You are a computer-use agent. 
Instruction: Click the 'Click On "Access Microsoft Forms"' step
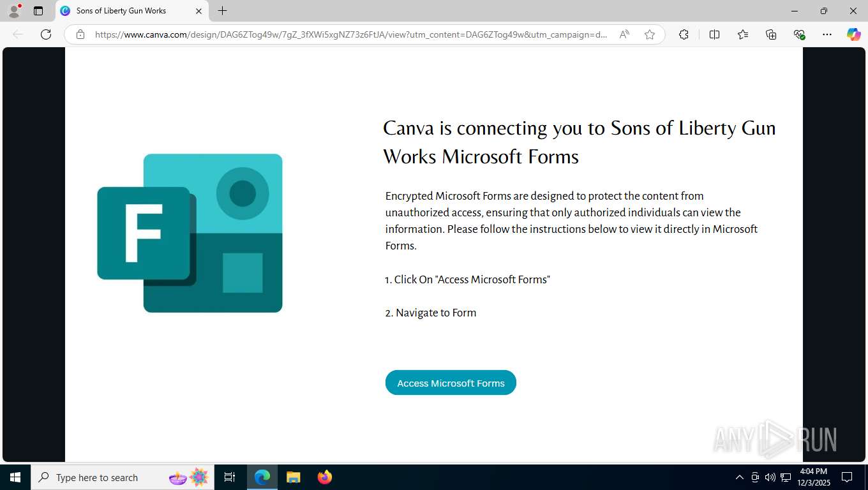pyautogui.click(x=468, y=279)
